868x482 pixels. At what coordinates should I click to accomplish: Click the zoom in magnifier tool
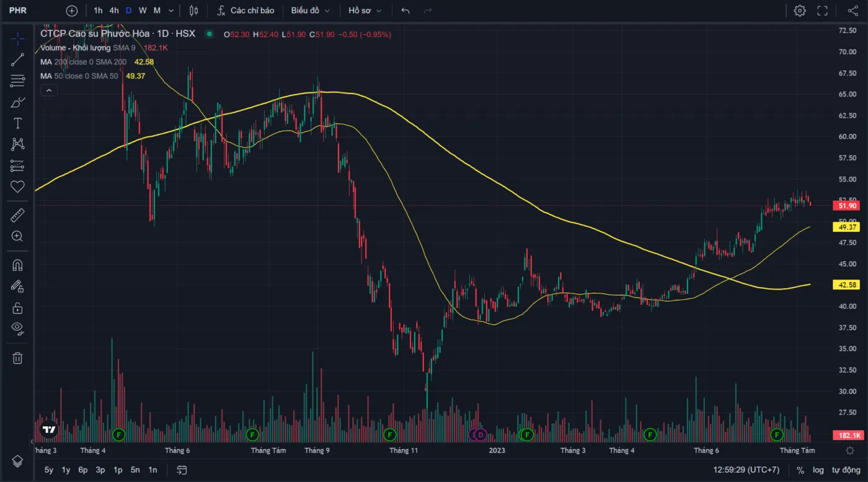(x=17, y=236)
